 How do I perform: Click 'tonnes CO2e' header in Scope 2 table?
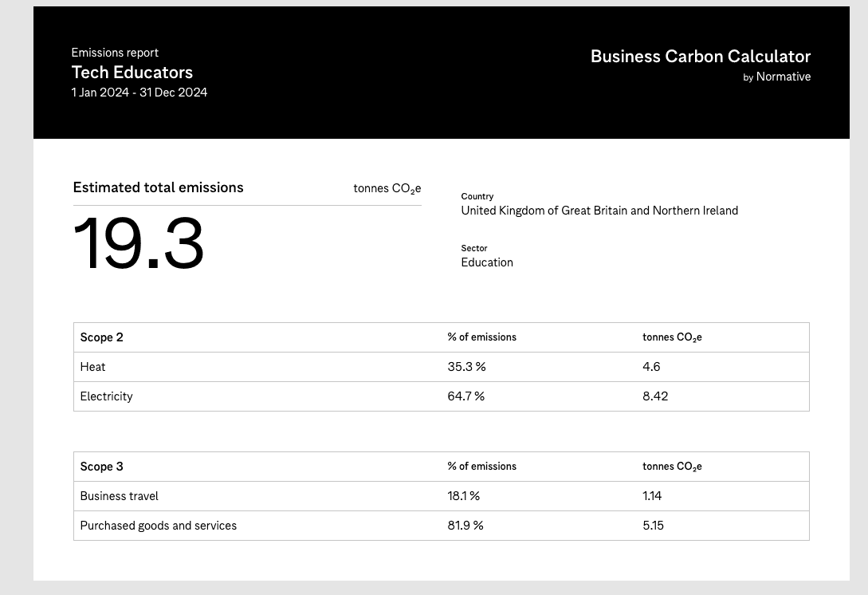tap(672, 337)
